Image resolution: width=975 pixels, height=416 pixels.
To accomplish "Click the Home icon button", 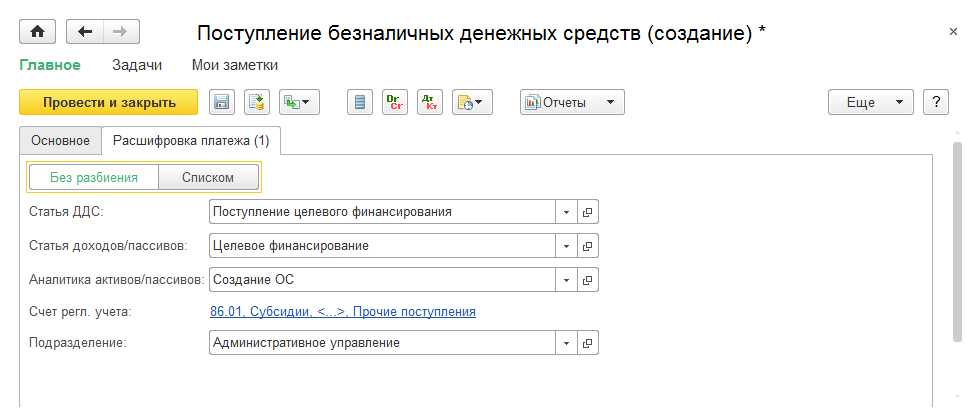I will 38,33.
